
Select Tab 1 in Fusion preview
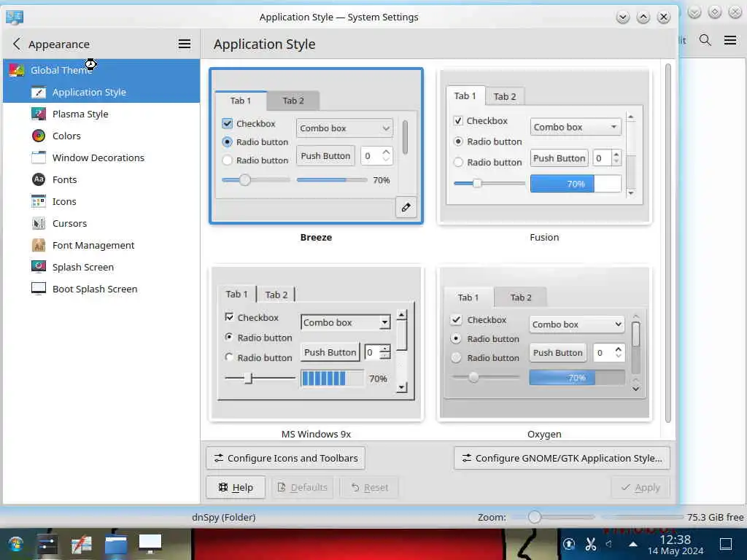coord(465,96)
